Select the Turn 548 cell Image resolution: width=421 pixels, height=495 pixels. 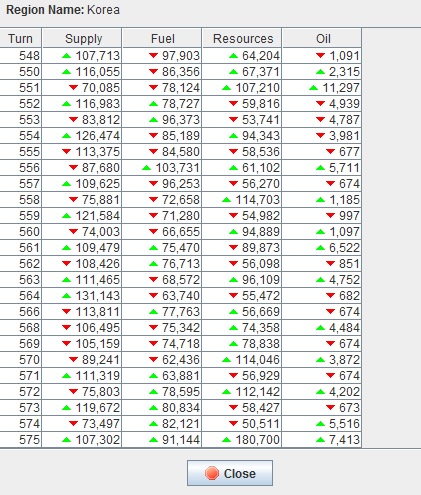pos(20,56)
